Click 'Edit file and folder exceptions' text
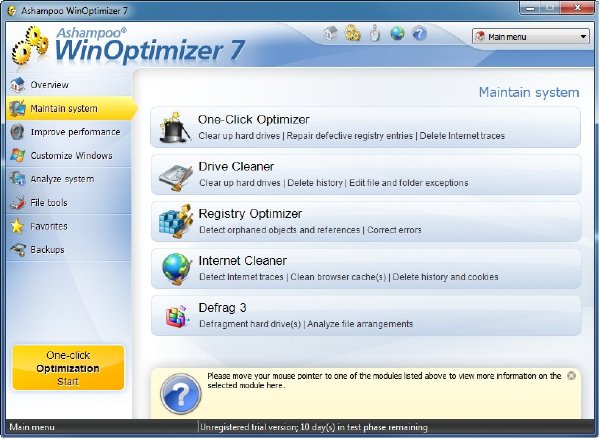600x439 pixels. coord(409,183)
